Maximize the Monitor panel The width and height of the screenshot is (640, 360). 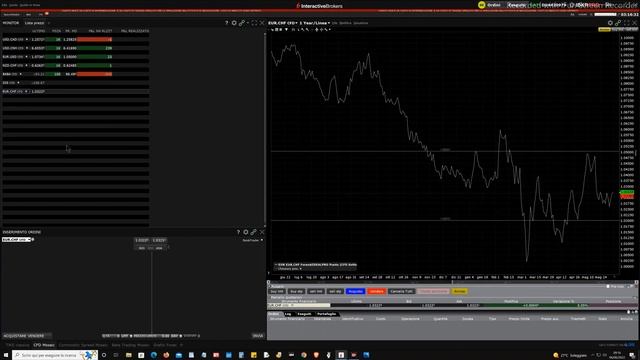point(254,23)
